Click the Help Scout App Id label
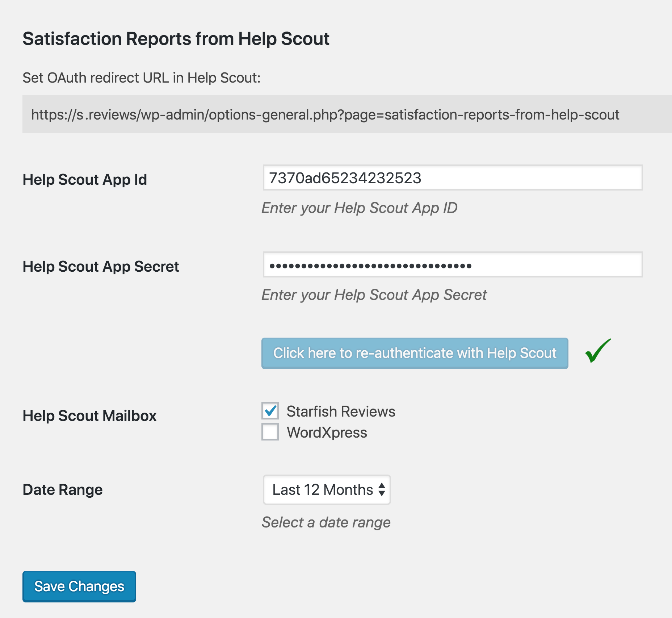Viewport: 672px width, 618px height. 85,180
